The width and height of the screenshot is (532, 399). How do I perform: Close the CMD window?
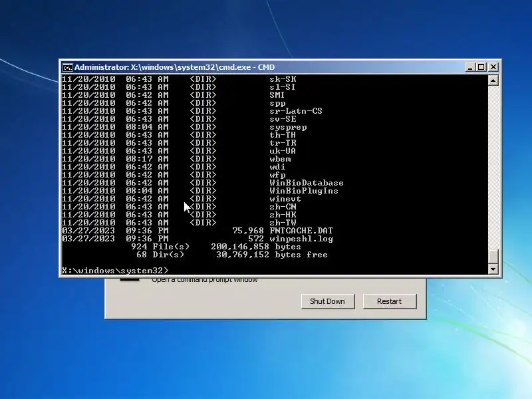(493, 67)
